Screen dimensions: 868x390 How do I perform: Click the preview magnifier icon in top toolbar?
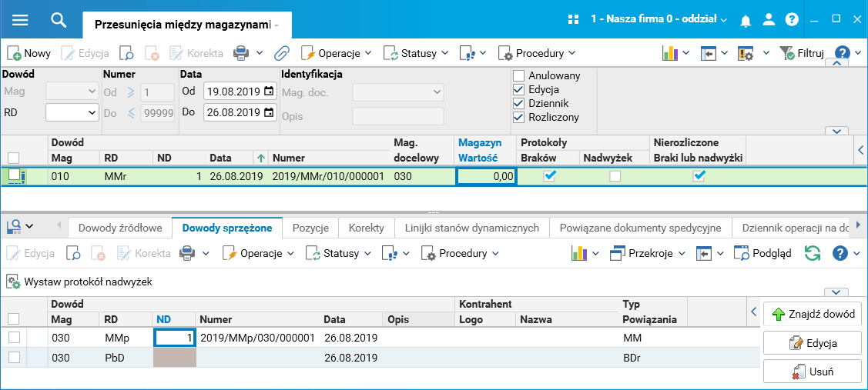(x=127, y=53)
